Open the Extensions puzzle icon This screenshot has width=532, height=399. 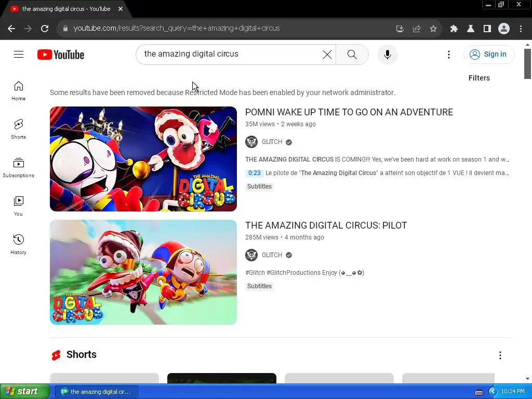[454, 29]
